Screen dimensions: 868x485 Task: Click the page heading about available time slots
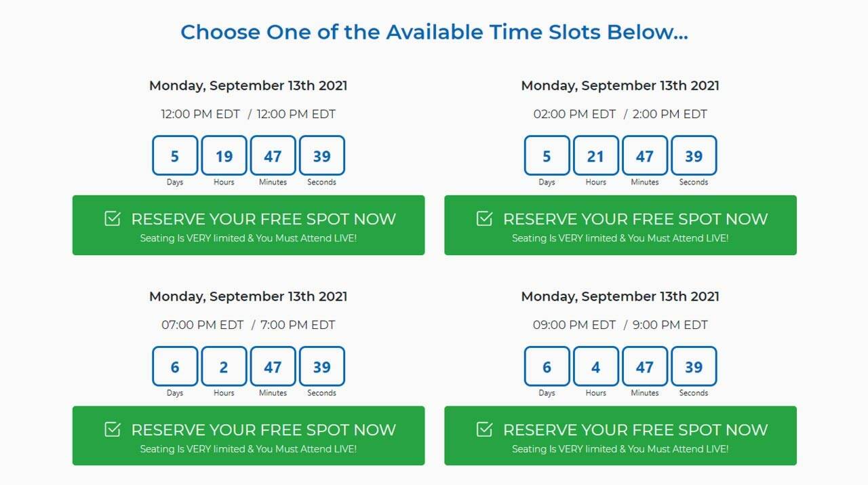point(434,32)
